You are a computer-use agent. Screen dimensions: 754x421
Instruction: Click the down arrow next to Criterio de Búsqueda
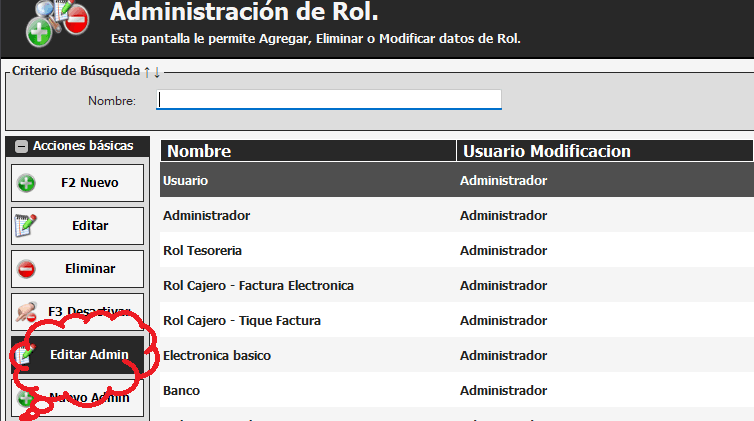coord(157,72)
